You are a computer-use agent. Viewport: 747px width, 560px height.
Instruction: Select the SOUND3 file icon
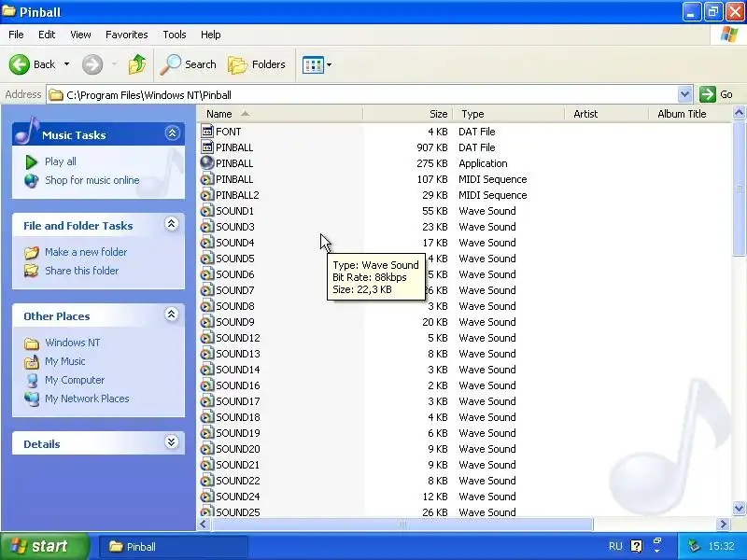[x=206, y=227]
